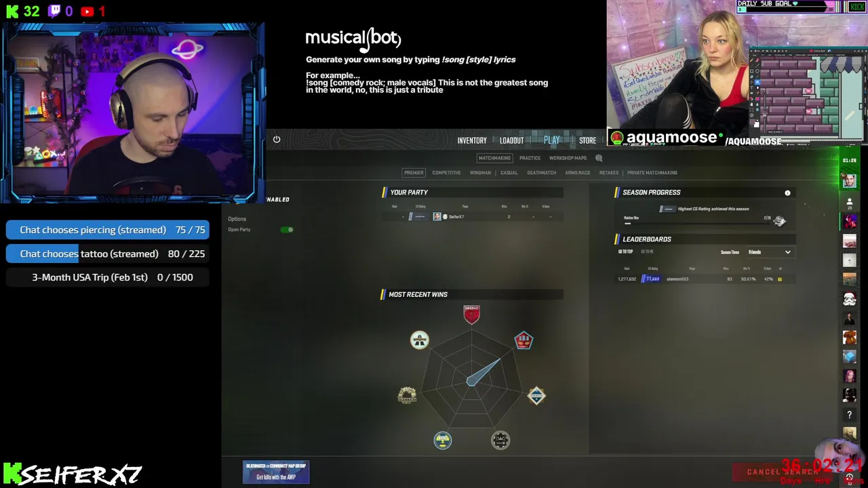Open the Loadout menu
Image resolution: width=868 pixels, height=488 pixels.
(511, 140)
